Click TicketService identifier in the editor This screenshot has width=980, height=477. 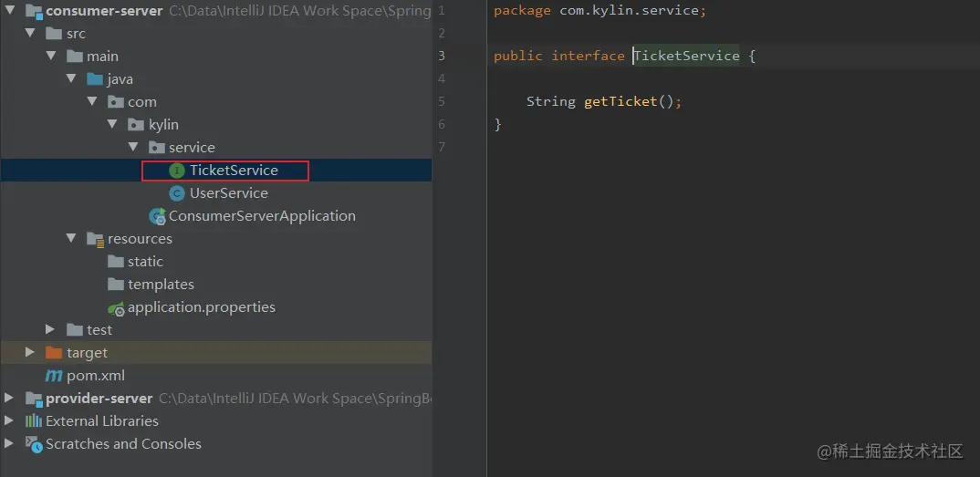(687, 57)
